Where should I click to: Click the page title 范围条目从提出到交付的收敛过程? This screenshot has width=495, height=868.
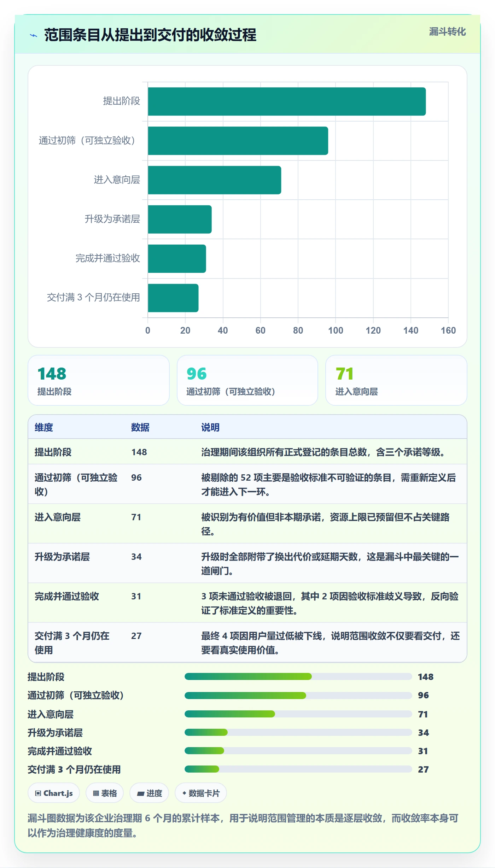pyautogui.click(x=150, y=35)
